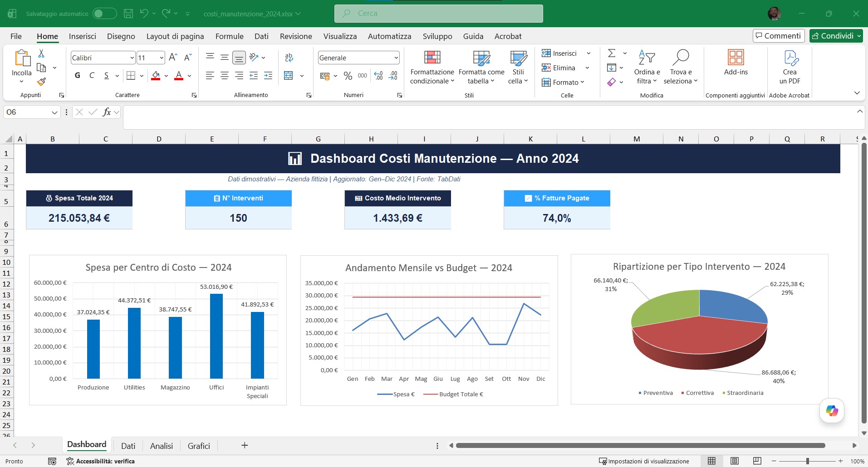The height and width of the screenshot is (467, 868).
Task: Adjust the zoom slider handle
Action: point(807,461)
